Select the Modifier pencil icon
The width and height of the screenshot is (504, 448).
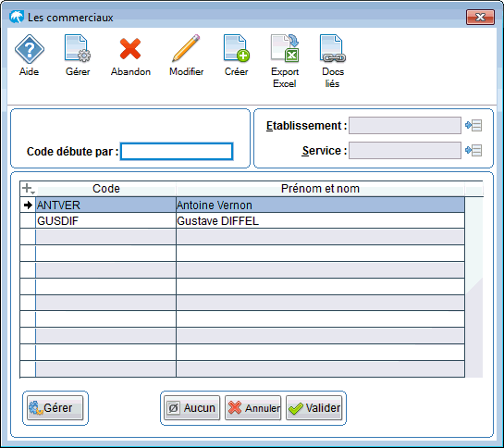pyautogui.click(x=186, y=48)
